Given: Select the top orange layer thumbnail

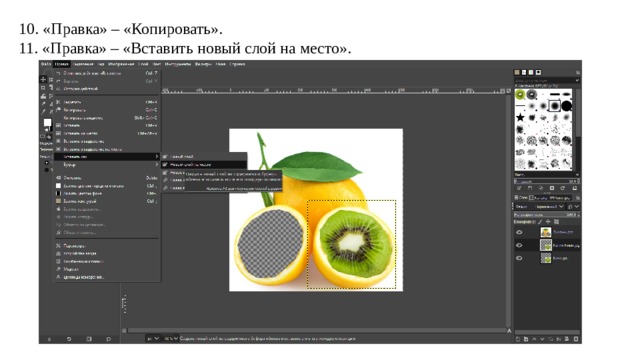Looking at the screenshot, I should click(x=546, y=232).
